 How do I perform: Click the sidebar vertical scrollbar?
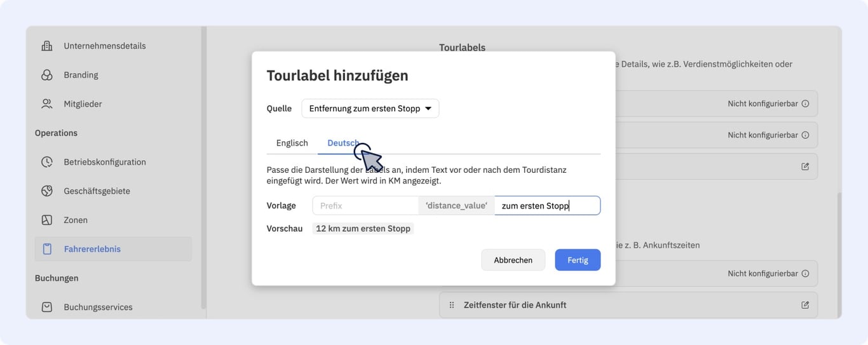(204, 167)
